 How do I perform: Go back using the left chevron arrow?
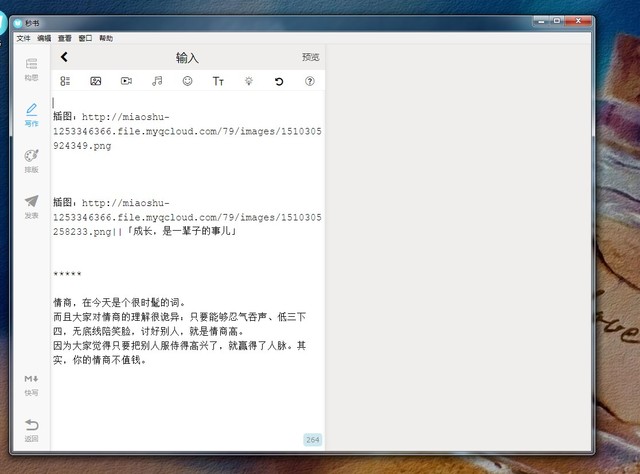click(65, 58)
